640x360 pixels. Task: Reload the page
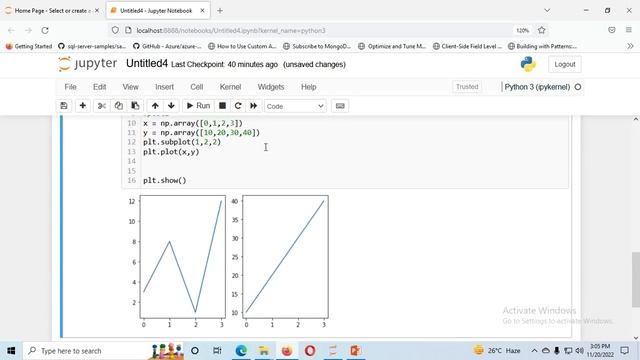coord(45,30)
